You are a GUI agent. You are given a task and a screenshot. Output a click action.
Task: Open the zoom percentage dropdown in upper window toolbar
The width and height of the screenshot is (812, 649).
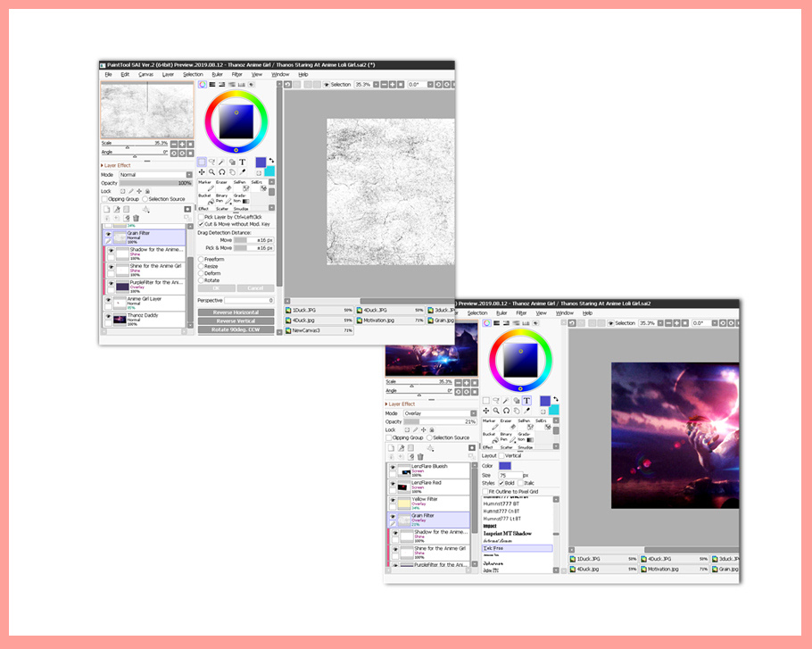(x=376, y=85)
